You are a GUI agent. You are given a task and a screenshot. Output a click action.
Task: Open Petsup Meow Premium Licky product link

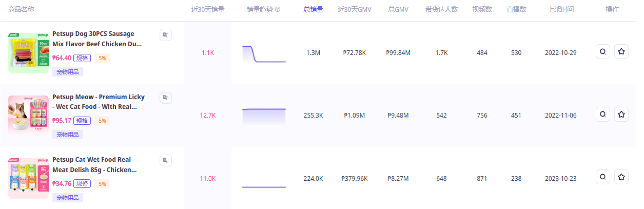point(98,102)
